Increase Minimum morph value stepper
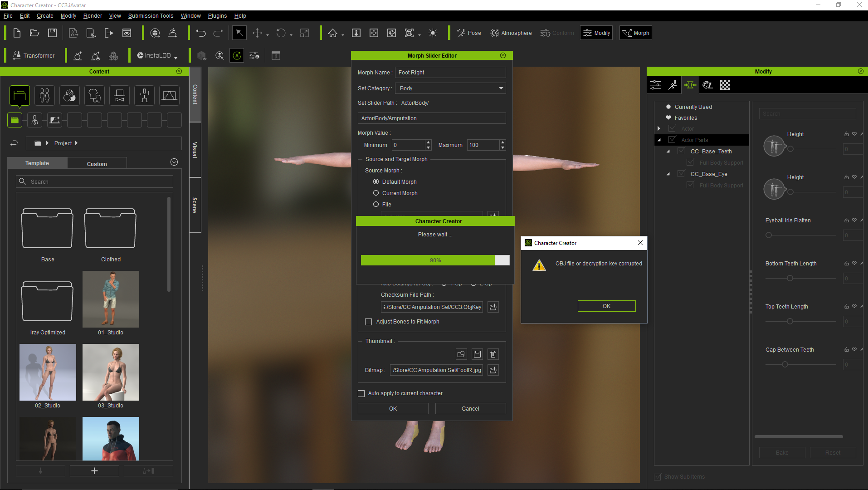The image size is (868, 490). coord(428,142)
